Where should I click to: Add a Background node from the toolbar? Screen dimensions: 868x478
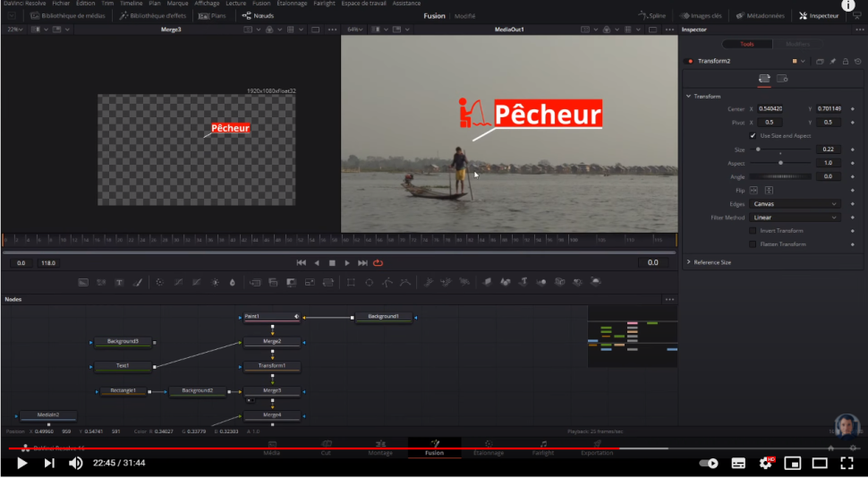(83, 283)
